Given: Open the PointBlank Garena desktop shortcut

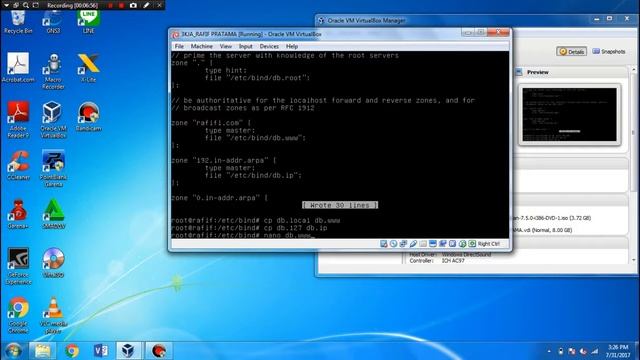Looking at the screenshot, I should click(x=53, y=169).
